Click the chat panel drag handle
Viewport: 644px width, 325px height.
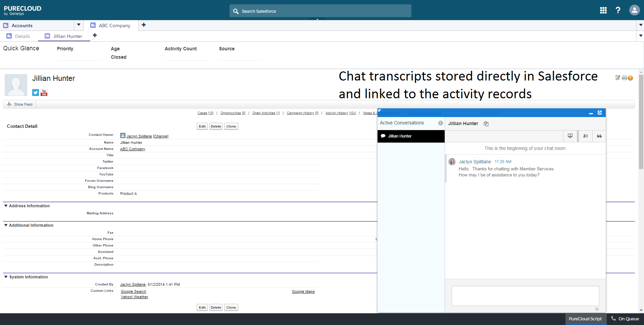pyautogui.click(x=491, y=112)
